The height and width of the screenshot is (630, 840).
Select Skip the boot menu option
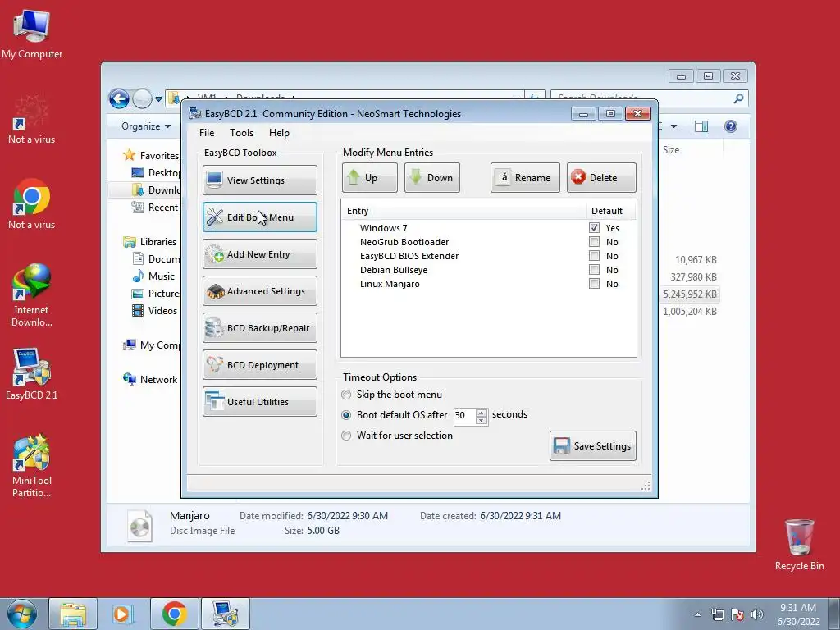(x=347, y=395)
